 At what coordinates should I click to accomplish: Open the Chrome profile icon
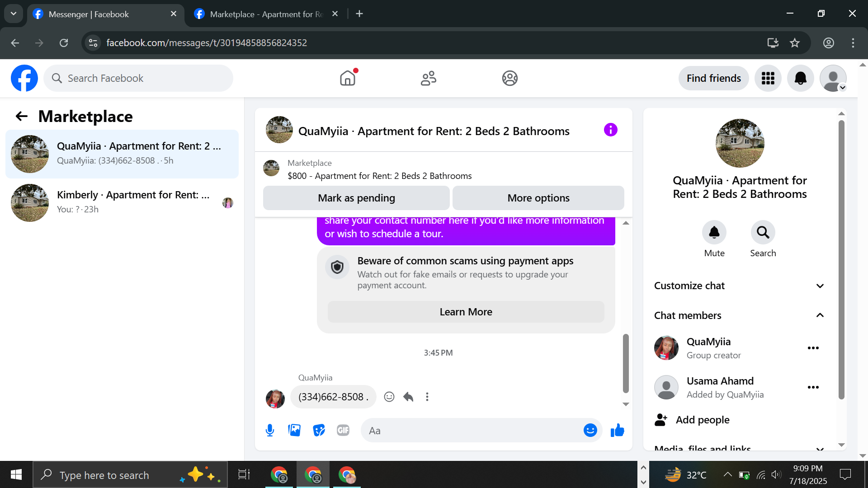829,43
